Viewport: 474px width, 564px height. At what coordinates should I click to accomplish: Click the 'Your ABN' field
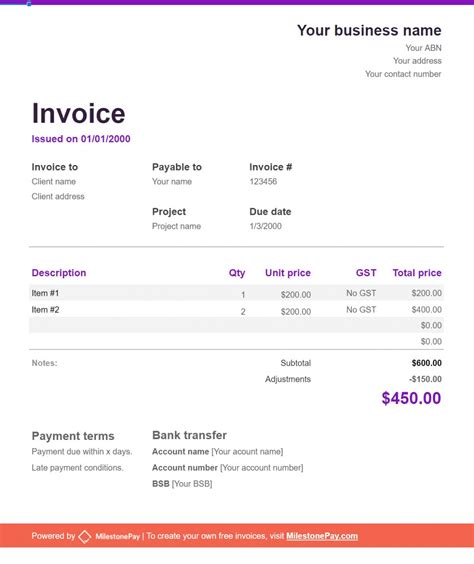tap(423, 48)
